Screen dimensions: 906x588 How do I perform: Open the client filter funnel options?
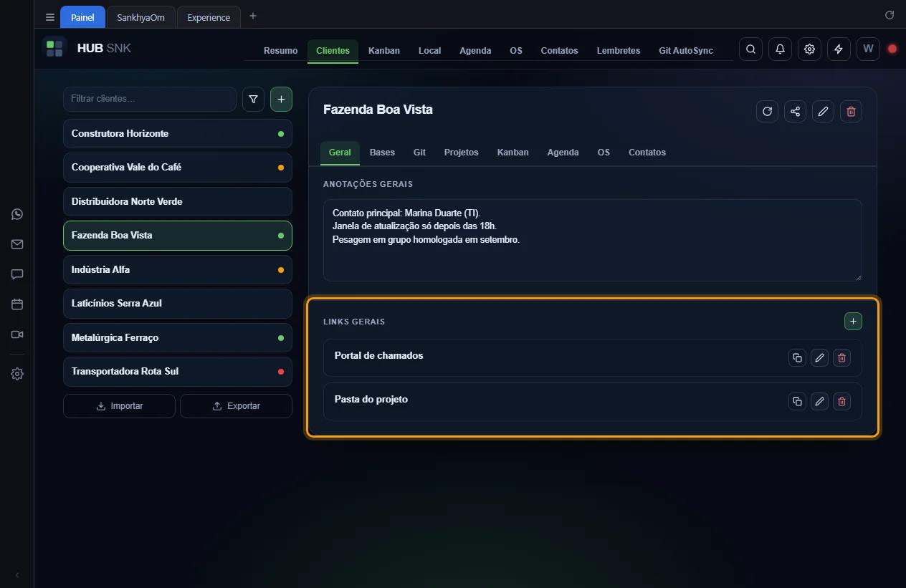tap(253, 100)
